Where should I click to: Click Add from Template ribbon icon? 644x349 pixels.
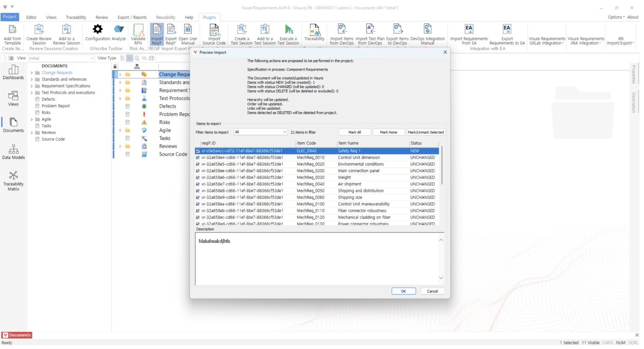13,35
